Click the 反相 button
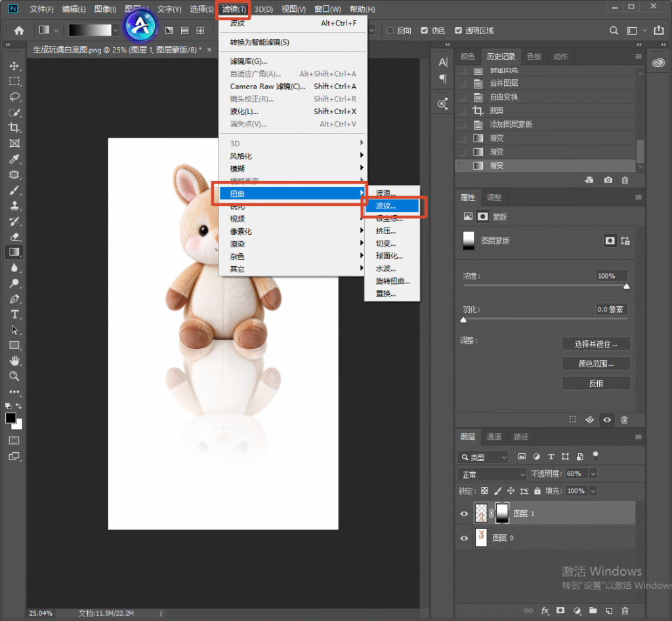The height and width of the screenshot is (621, 672). click(596, 384)
